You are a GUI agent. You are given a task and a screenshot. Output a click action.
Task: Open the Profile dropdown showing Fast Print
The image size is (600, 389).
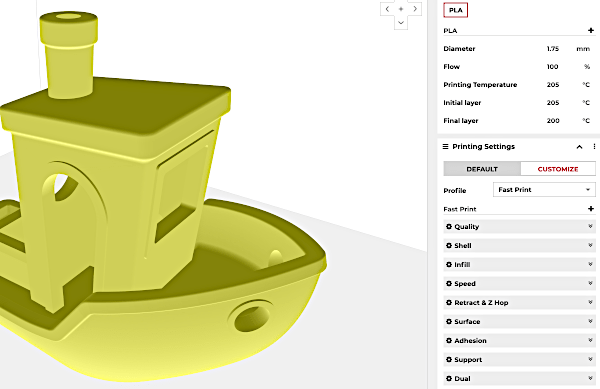544,190
